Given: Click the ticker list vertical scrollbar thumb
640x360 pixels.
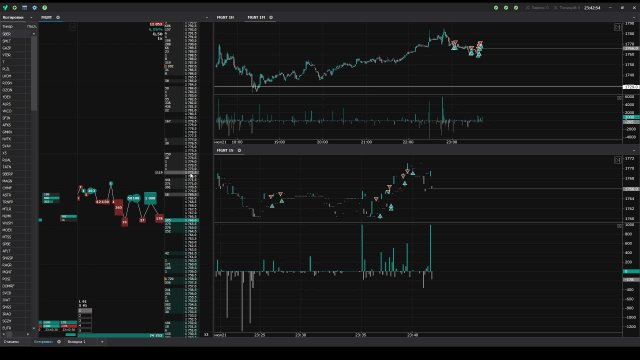Looking at the screenshot, I should coord(33,73).
